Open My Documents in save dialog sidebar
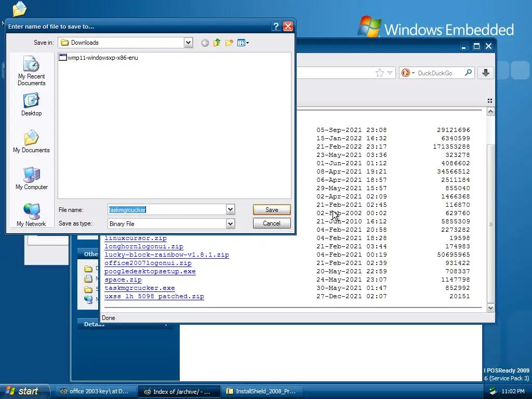The width and height of the screenshot is (532, 399). pos(31,141)
